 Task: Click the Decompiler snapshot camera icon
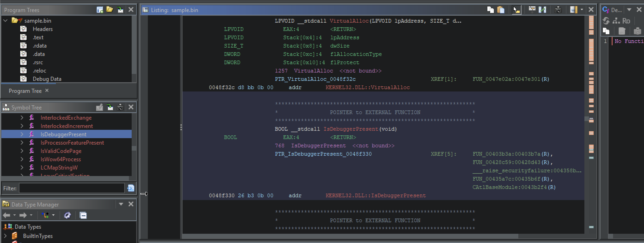pos(637,31)
